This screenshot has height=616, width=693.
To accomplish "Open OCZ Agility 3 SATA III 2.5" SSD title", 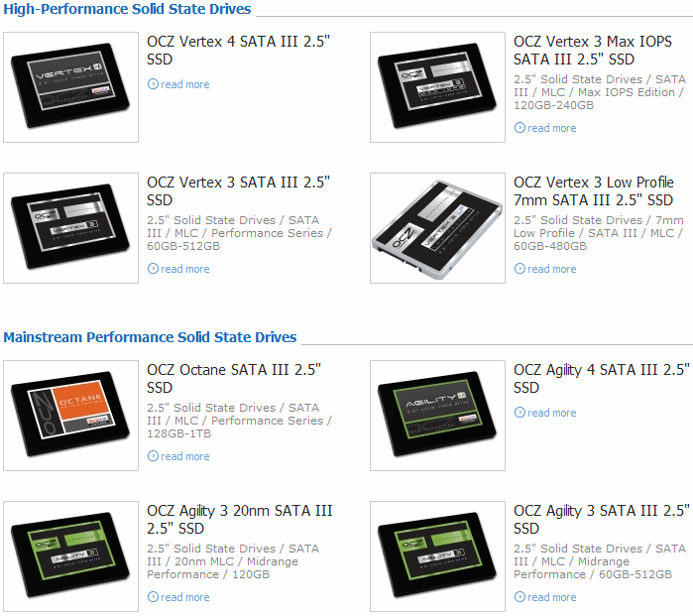I will tap(602, 519).
